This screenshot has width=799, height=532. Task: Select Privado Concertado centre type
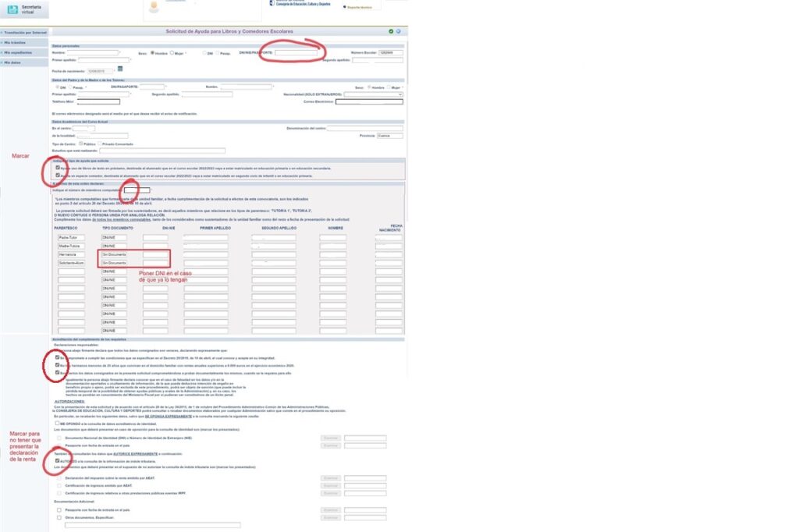point(100,144)
